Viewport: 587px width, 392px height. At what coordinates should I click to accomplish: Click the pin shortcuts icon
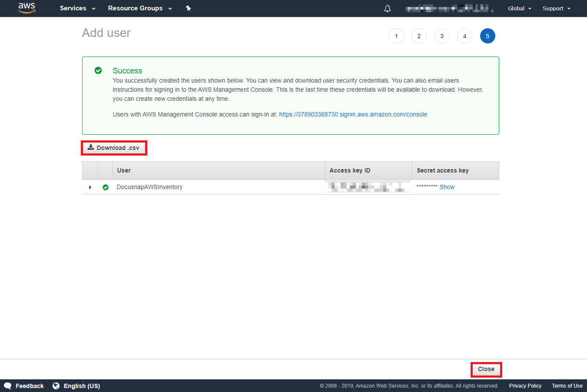tap(188, 8)
